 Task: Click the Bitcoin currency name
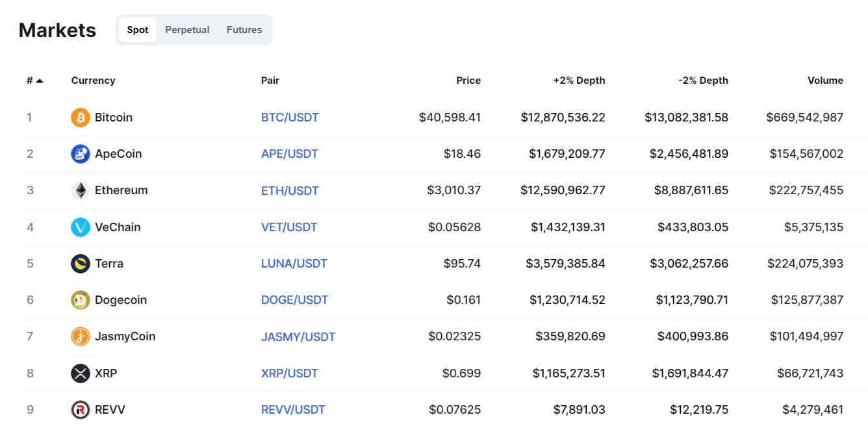coord(114,118)
